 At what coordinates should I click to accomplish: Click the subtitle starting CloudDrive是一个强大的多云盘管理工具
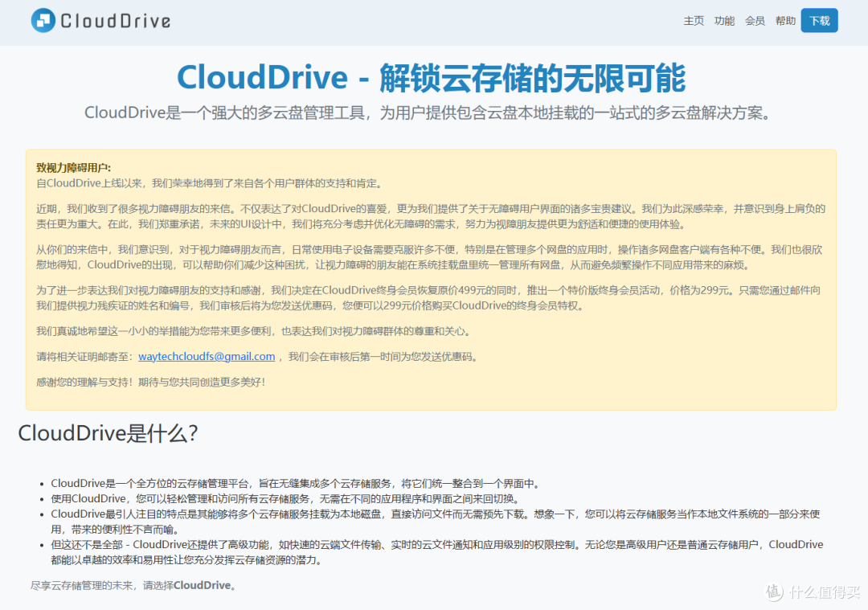coord(428,113)
